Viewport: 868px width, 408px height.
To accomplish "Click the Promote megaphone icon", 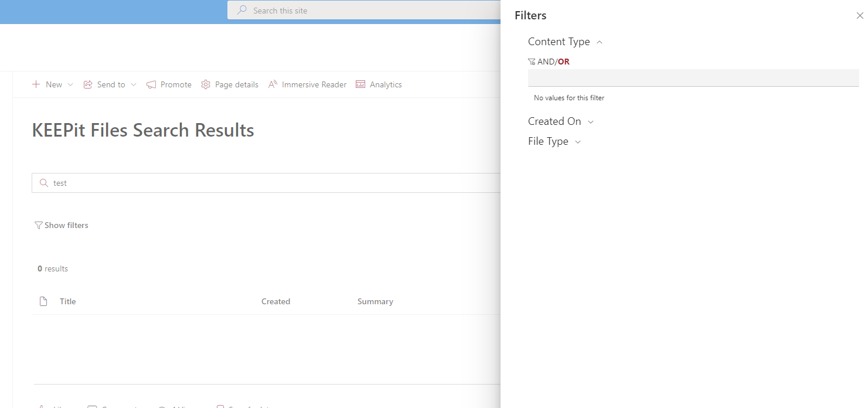I will [151, 84].
